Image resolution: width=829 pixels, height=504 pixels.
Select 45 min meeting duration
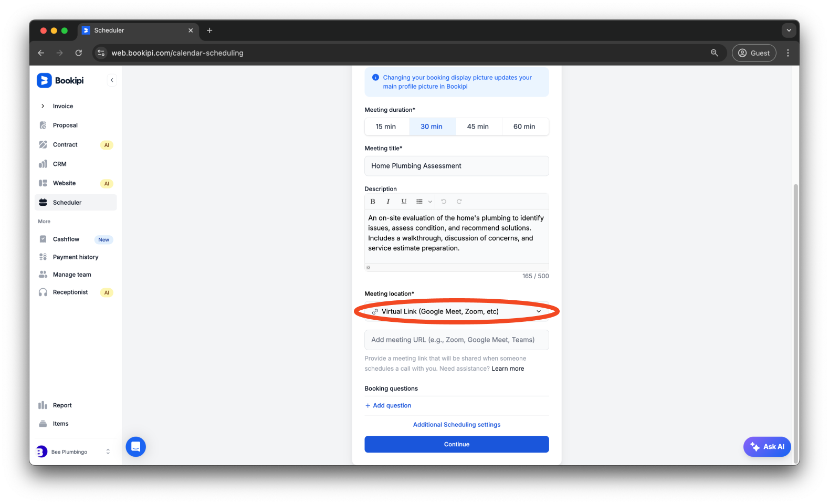click(478, 127)
